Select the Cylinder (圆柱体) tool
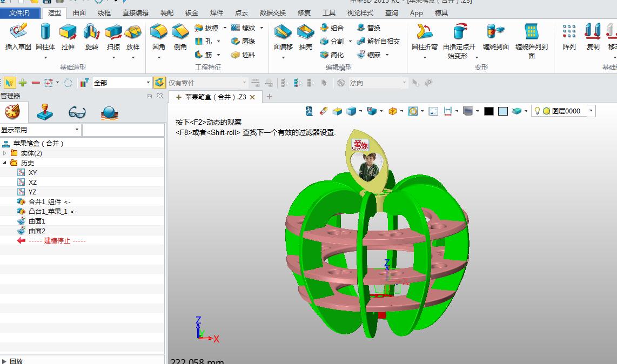 coord(45,37)
